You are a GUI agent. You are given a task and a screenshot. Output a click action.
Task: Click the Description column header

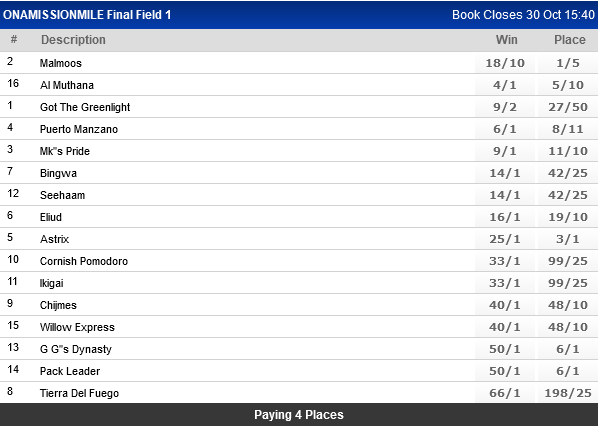[x=73, y=40]
